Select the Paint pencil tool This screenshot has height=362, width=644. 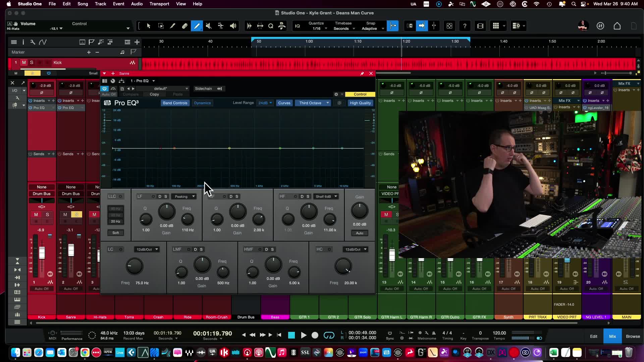[197, 26]
